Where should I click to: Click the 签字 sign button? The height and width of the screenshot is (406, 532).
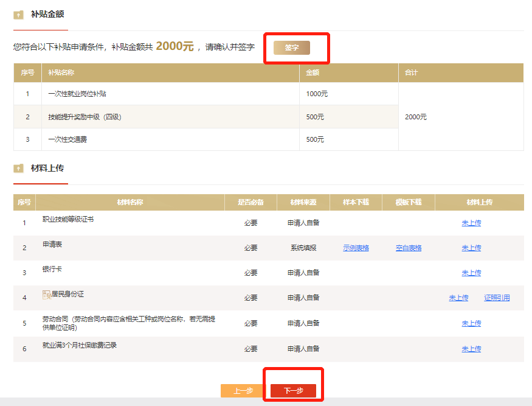pos(291,47)
